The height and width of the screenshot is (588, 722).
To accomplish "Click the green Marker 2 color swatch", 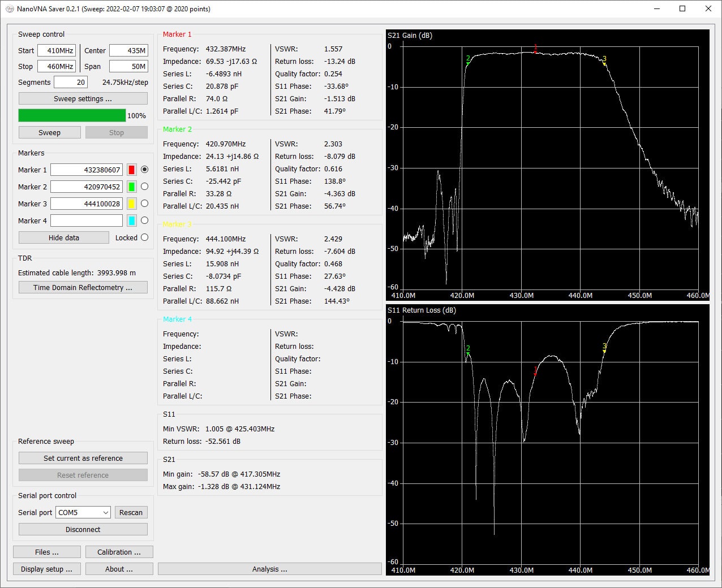I will (132, 187).
